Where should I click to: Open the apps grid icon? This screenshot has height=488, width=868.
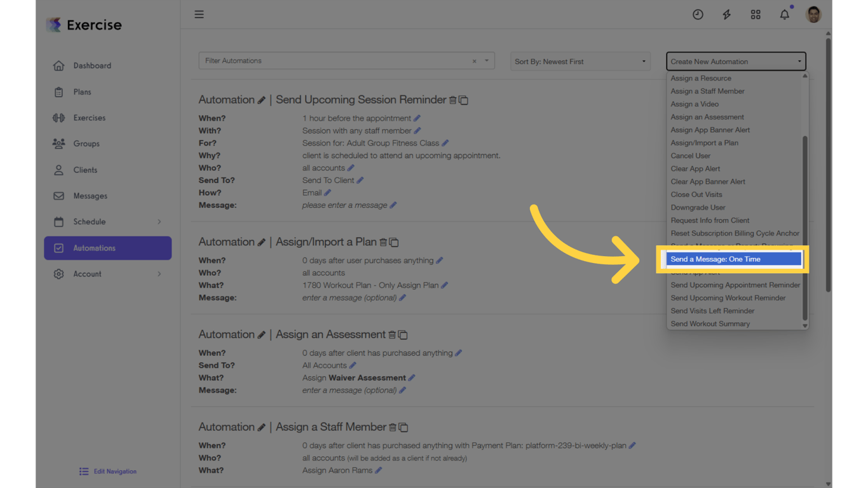(756, 14)
